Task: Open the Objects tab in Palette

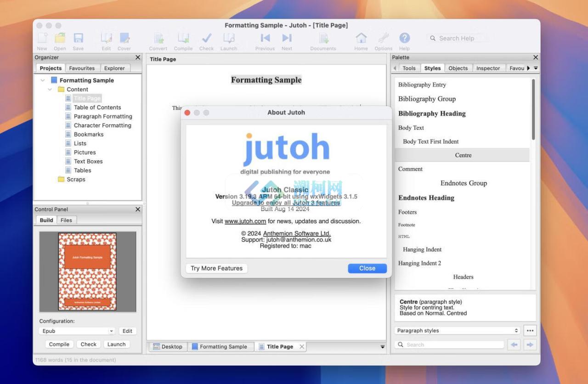Action: click(x=458, y=68)
